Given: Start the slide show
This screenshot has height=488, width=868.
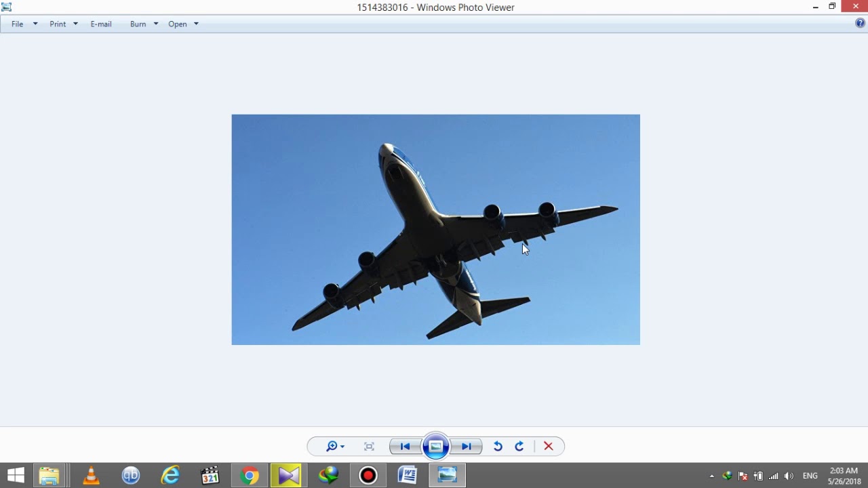Looking at the screenshot, I should click(435, 446).
